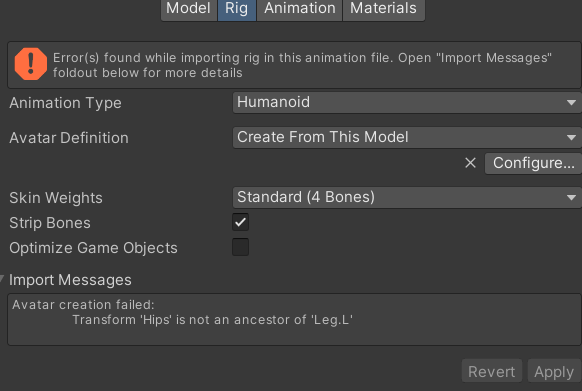The height and width of the screenshot is (391, 582).
Task: Click the Revert button
Action: pos(491,371)
